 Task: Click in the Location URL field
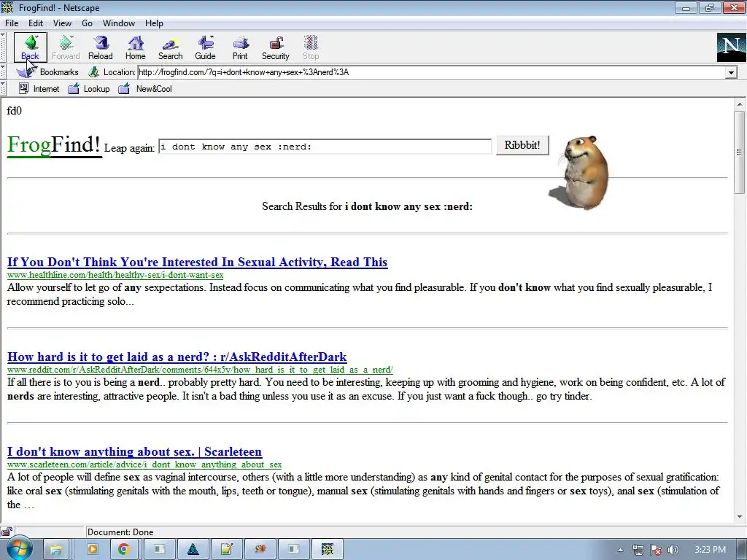430,72
